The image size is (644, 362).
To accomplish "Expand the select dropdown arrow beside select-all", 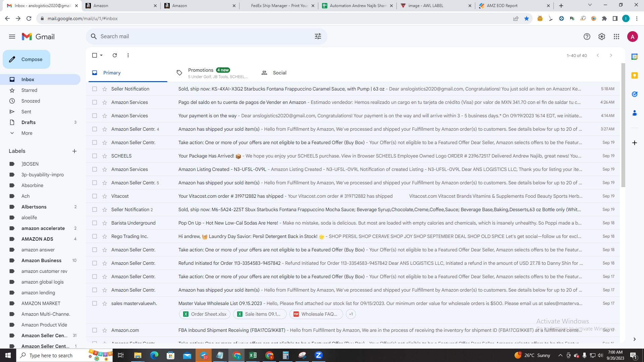I will click(x=101, y=55).
